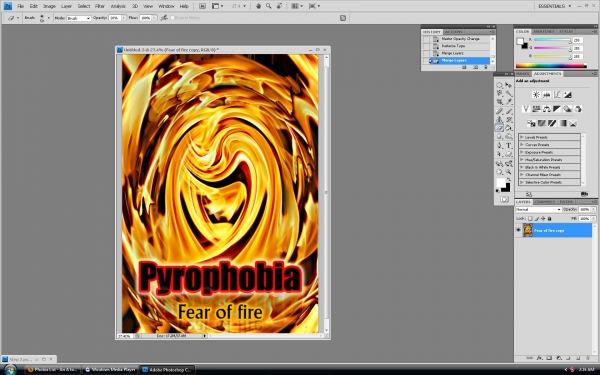Toggle visibility of Fear of fire copy layer
Screen dimensions: 600x375
[518, 230]
